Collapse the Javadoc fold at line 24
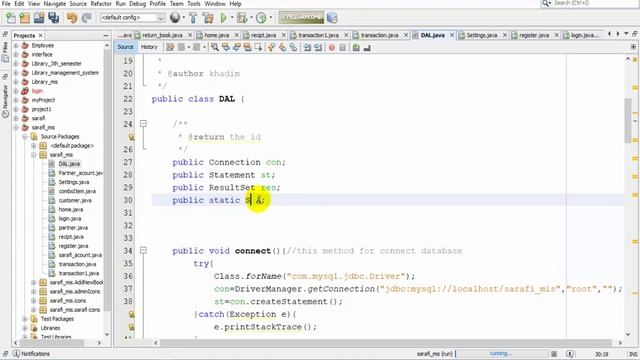This screenshot has height=360, width=640. [x=143, y=124]
